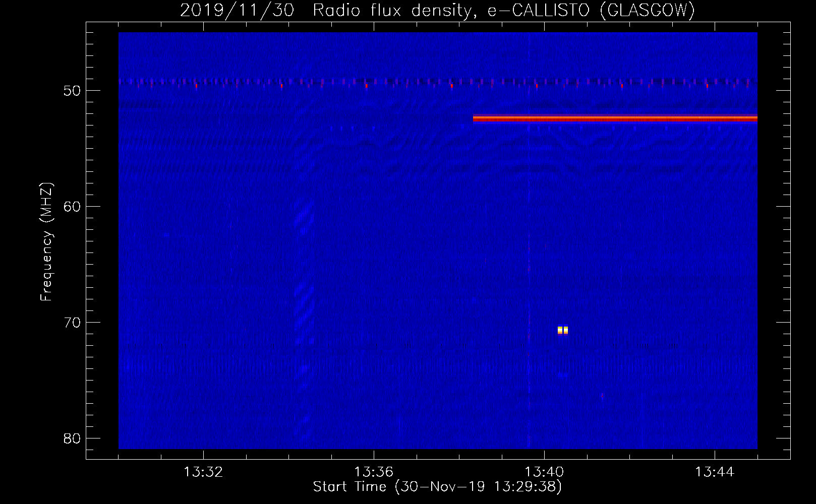Click the 80 frequency tick label
Viewport: 816px width, 504px height.
click(72, 438)
